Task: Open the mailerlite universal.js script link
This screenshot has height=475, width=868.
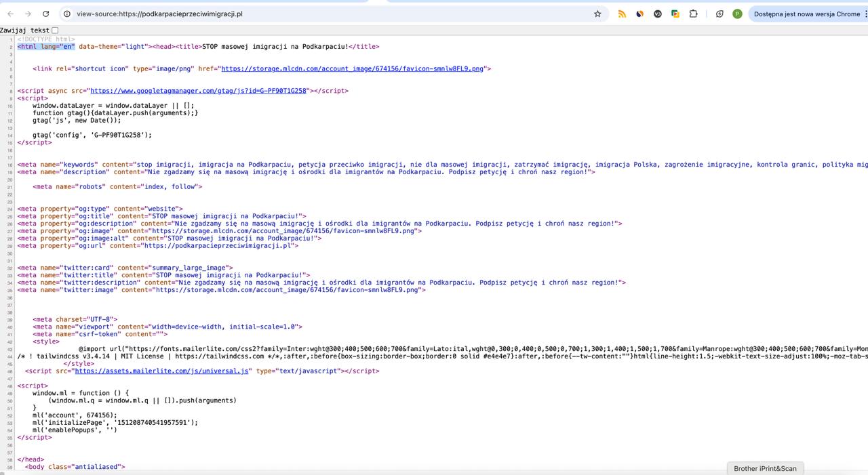Action: coord(161,371)
